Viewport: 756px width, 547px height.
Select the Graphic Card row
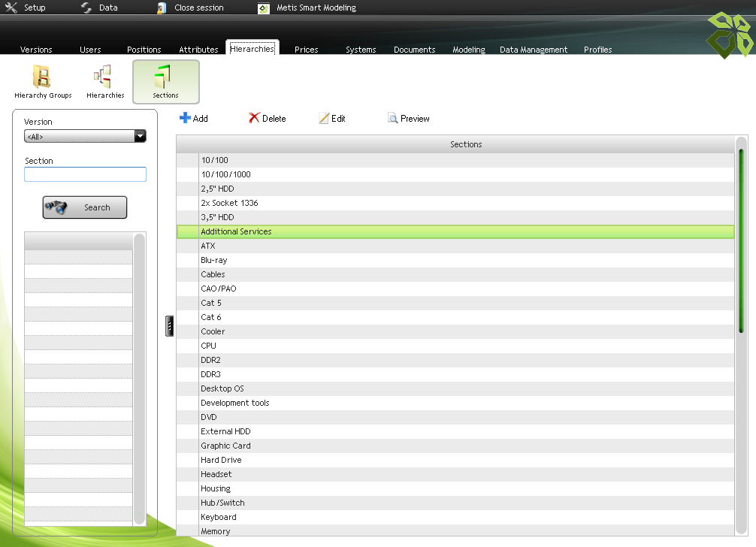225,446
